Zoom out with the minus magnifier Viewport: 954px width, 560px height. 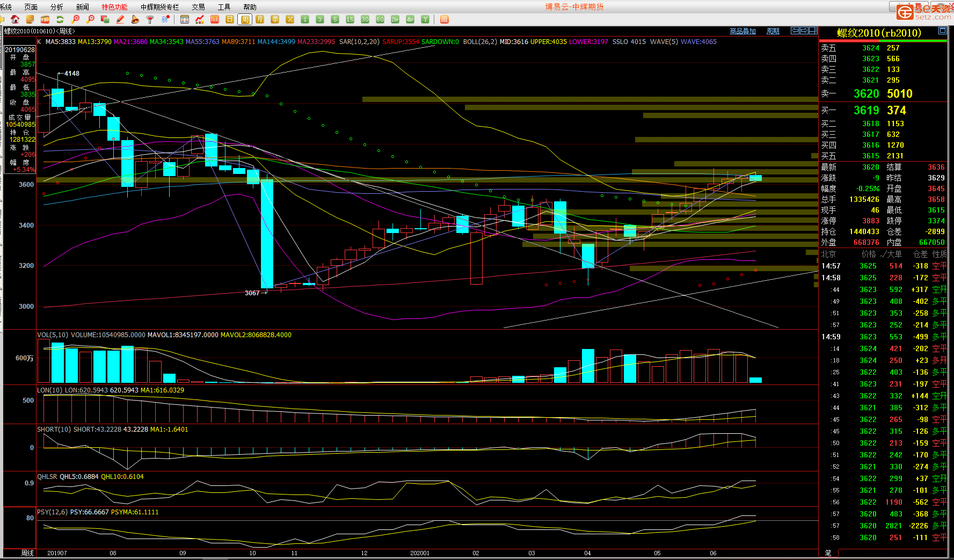pos(90,19)
